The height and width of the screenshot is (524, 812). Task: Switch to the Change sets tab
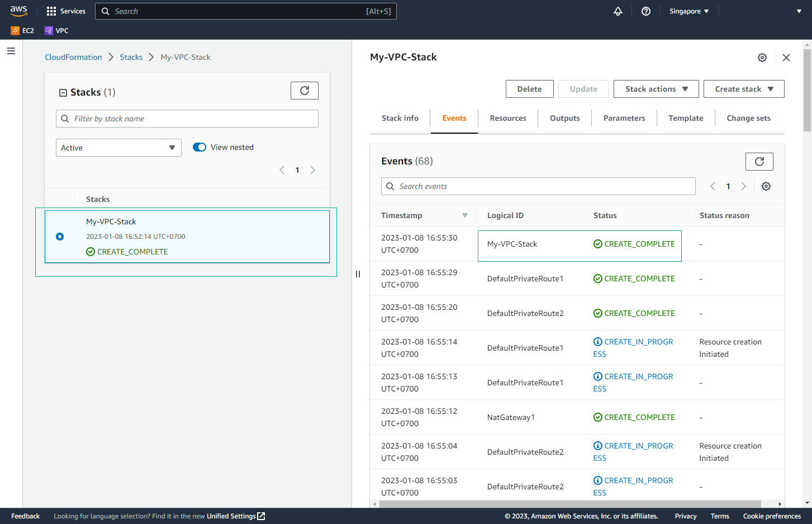pyautogui.click(x=749, y=118)
